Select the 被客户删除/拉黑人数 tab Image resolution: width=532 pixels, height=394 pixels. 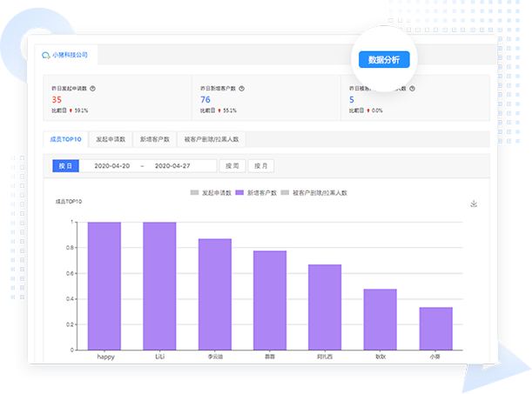212,138
